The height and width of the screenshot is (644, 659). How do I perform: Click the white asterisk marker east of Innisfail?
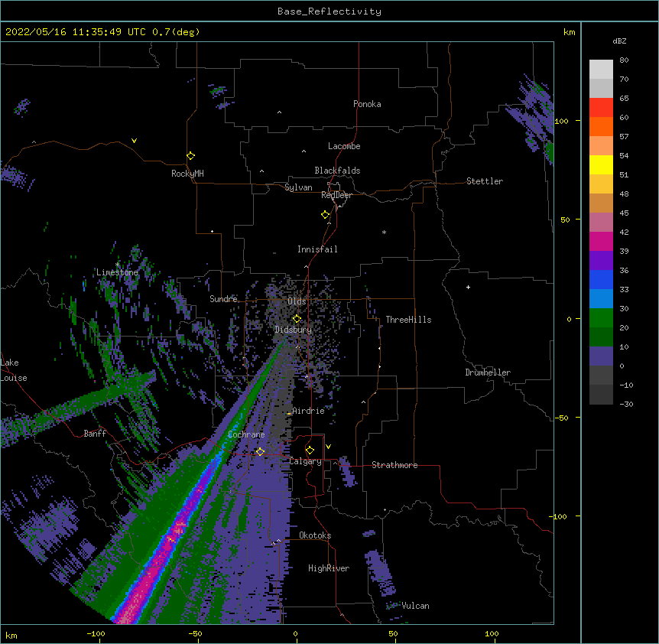click(384, 233)
